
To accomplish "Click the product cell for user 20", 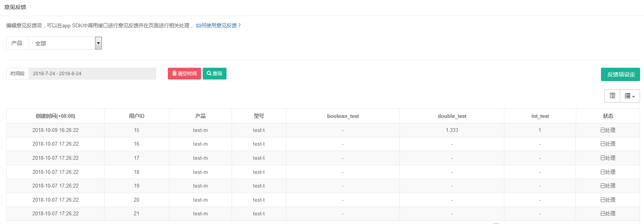I will pos(200,200).
